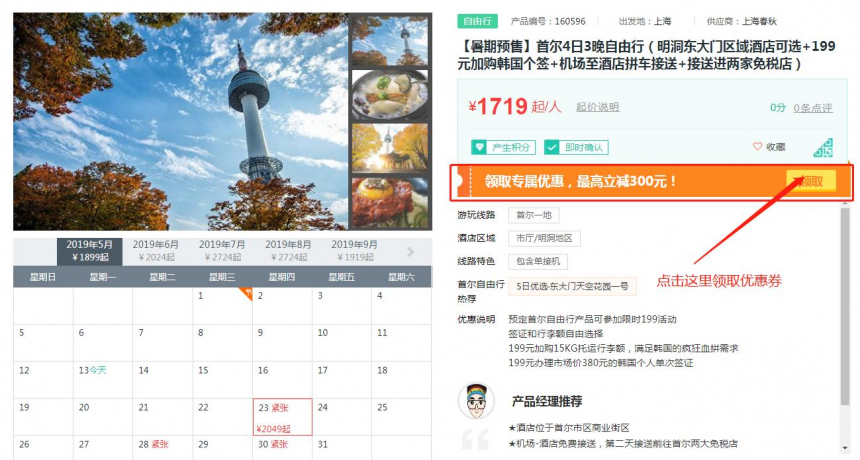Advance months with the right chevron arrow
This screenshot has height=460, width=860.
tap(411, 252)
